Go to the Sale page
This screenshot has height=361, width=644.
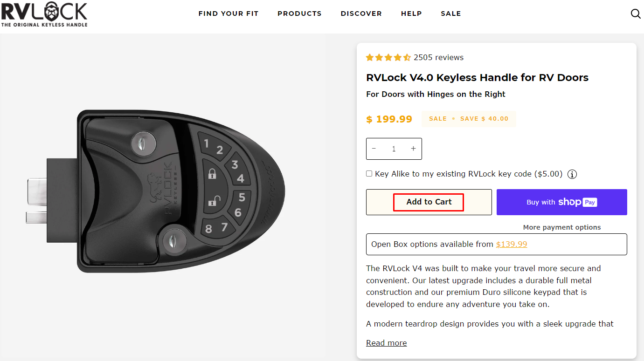click(451, 14)
